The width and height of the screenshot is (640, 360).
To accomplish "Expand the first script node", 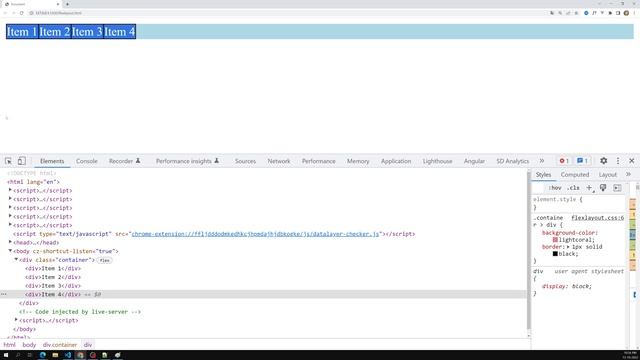I will click(x=10, y=190).
